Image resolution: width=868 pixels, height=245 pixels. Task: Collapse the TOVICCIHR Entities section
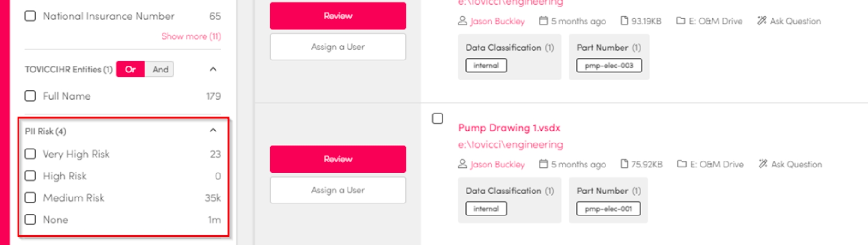tap(213, 69)
